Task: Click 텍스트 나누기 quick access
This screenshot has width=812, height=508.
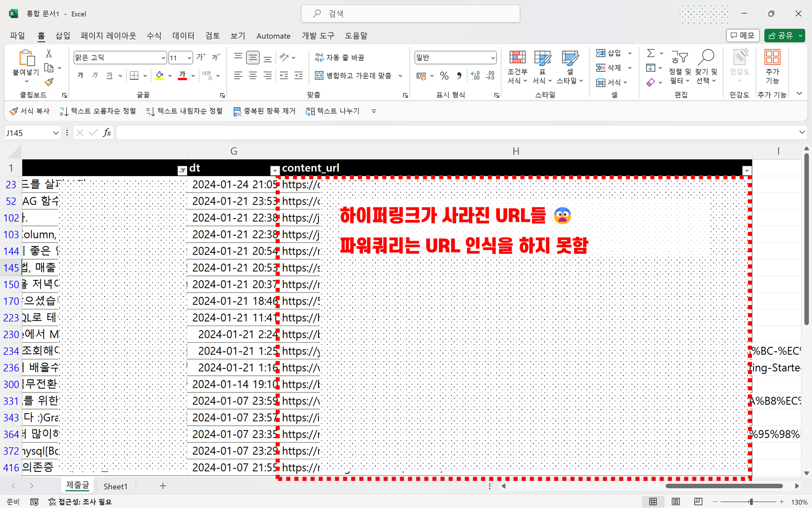Action: click(x=332, y=111)
